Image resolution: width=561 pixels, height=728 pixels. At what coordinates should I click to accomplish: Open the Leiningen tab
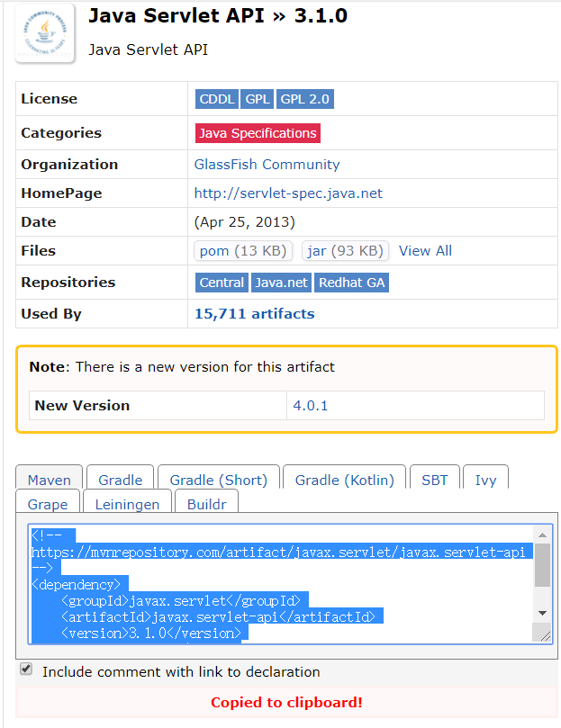pos(127,505)
